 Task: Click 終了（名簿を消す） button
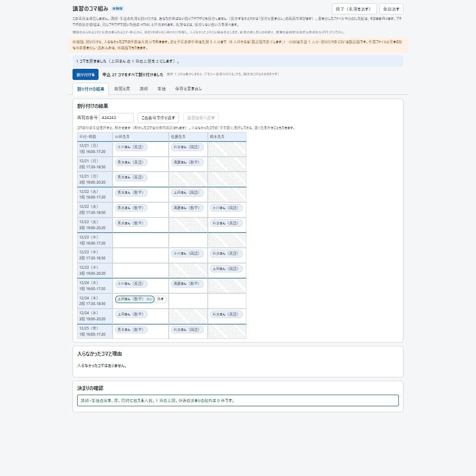click(x=354, y=9)
